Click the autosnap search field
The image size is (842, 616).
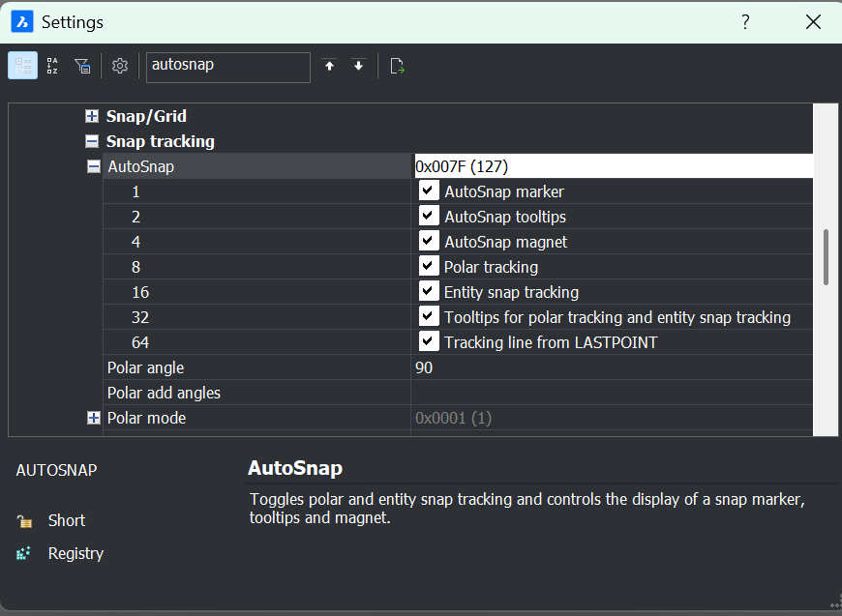[x=228, y=67]
